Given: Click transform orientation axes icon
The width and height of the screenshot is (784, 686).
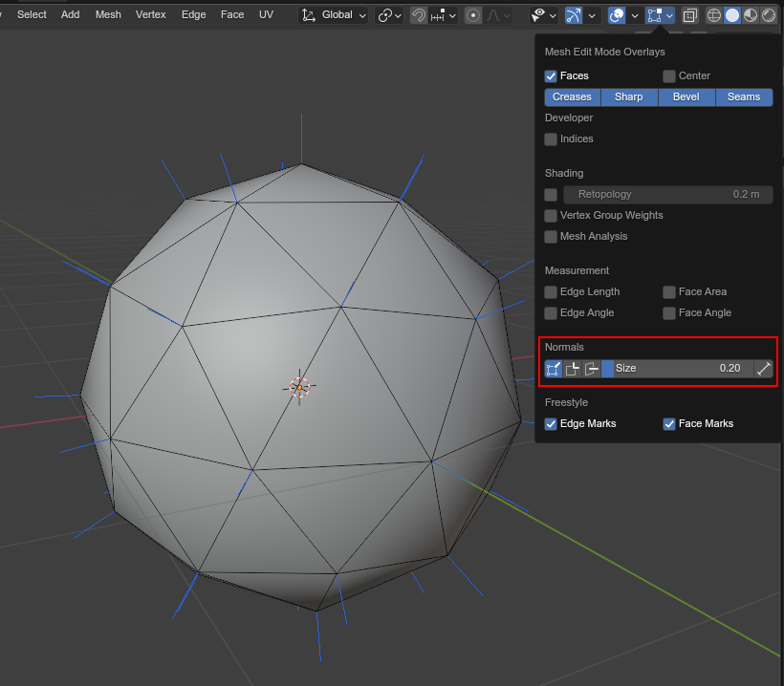Looking at the screenshot, I should (309, 16).
